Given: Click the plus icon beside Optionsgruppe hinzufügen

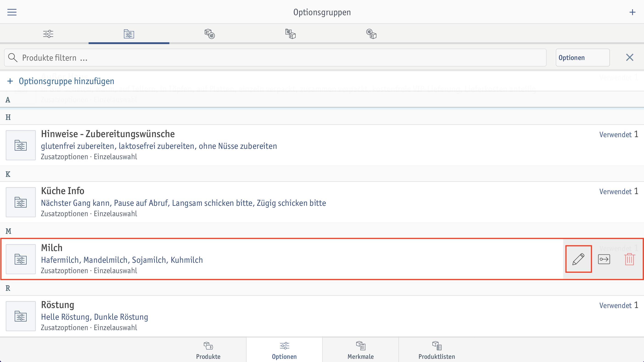Looking at the screenshot, I should 10,81.
